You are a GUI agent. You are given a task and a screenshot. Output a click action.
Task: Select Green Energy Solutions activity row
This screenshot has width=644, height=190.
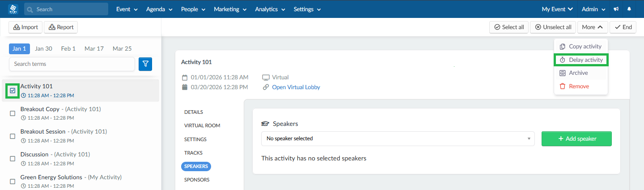point(80,181)
